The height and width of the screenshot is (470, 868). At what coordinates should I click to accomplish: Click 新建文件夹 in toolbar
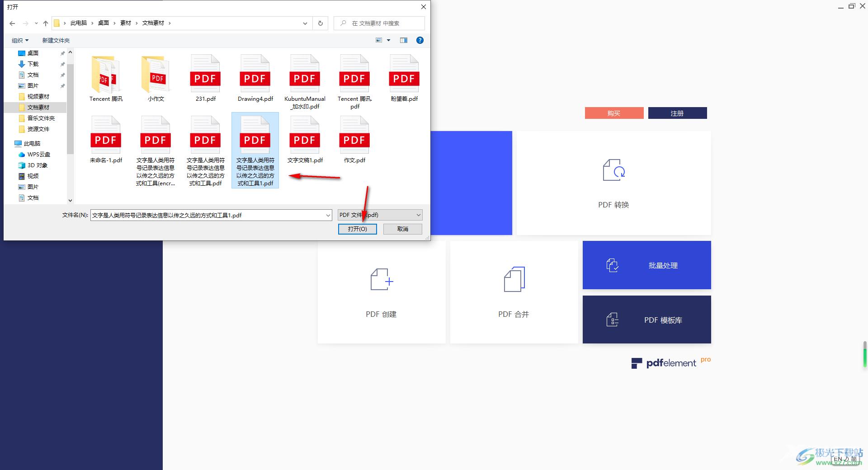56,40
